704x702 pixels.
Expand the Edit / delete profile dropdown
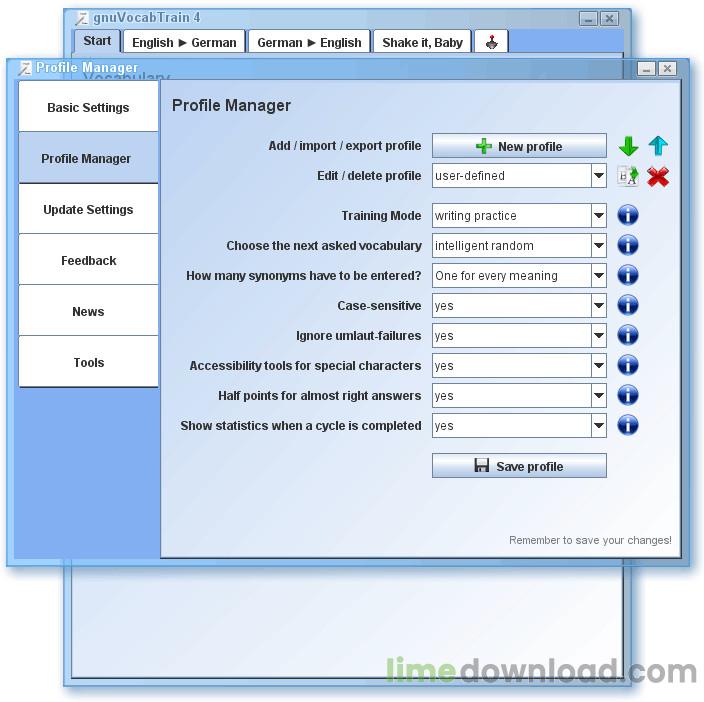pyautogui.click(x=598, y=176)
